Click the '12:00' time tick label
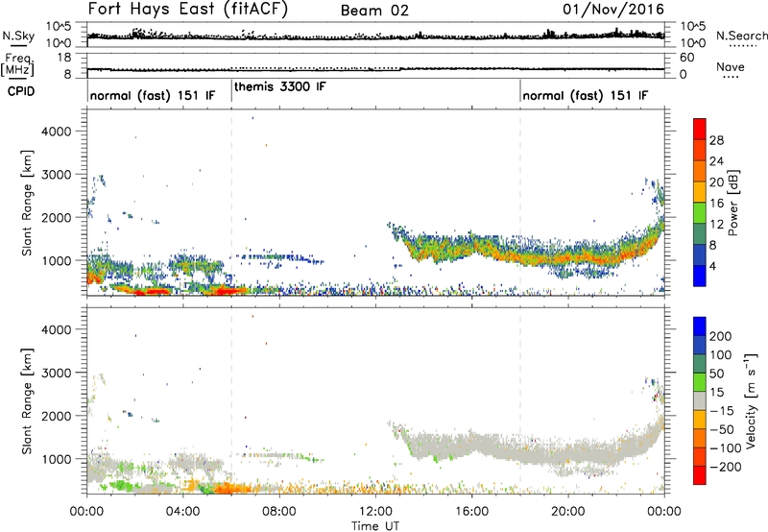This screenshot has width=768, height=532. [x=375, y=512]
